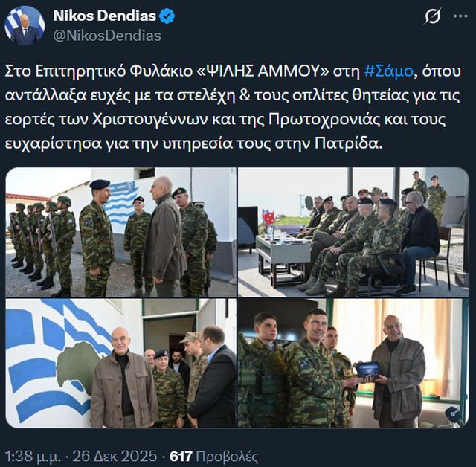Follow the #Σάμο hashtag link

point(388,71)
